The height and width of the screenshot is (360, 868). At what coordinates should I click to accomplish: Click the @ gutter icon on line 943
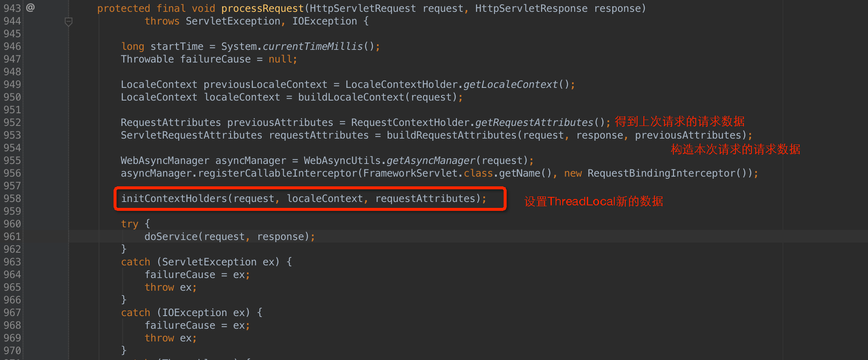click(30, 7)
